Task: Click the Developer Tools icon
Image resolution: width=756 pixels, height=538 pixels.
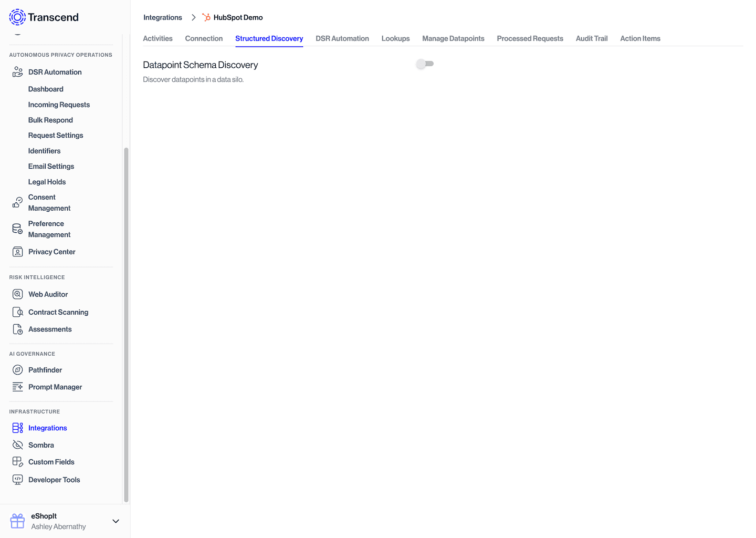Action: point(17,479)
